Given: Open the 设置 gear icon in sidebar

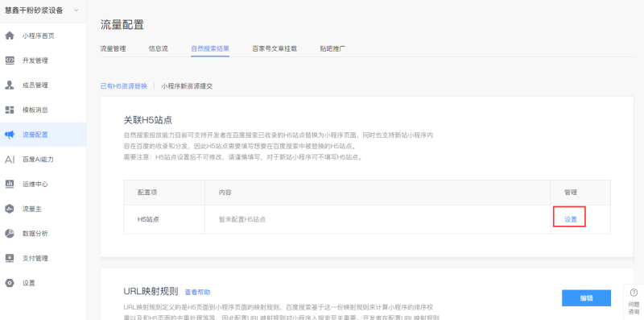Looking at the screenshot, I should pyautogui.click(x=10, y=283).
